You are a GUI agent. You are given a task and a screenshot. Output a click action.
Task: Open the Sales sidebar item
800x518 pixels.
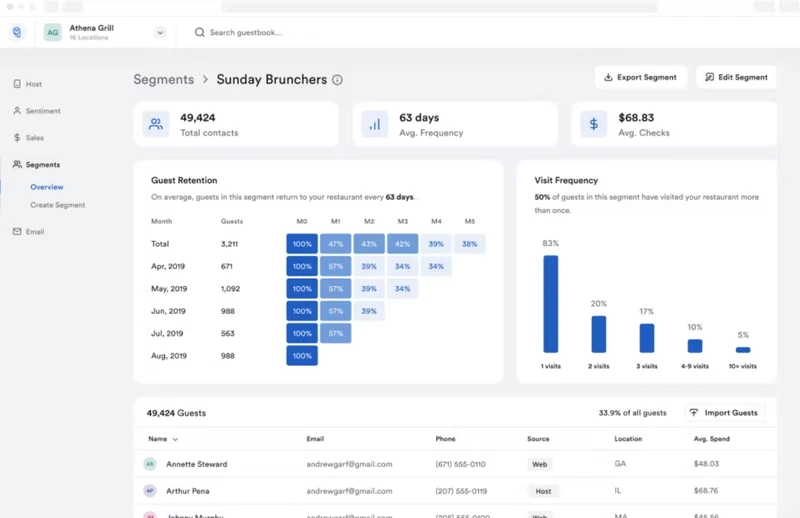coord(28,138)
